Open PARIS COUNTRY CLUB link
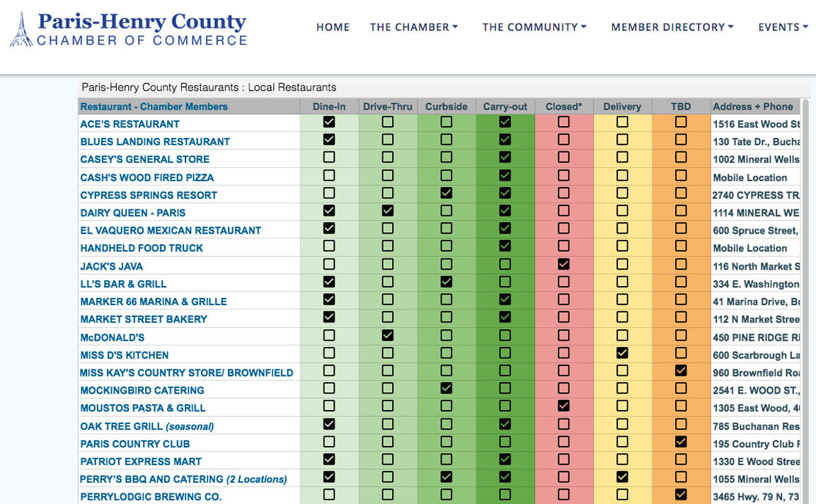816x504 pixels. coord(134,444)
